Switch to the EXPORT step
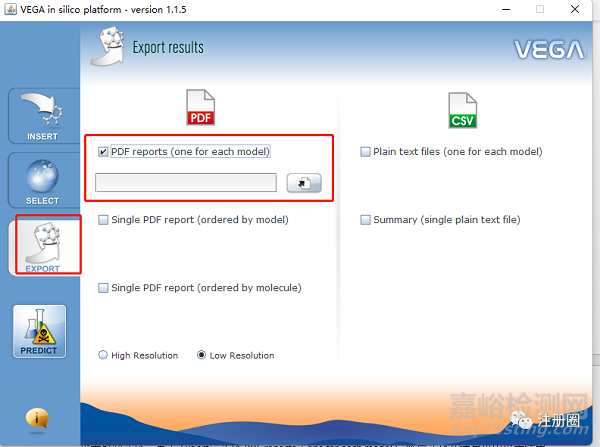Screen dimensions: 600x447 click(42, 246)
